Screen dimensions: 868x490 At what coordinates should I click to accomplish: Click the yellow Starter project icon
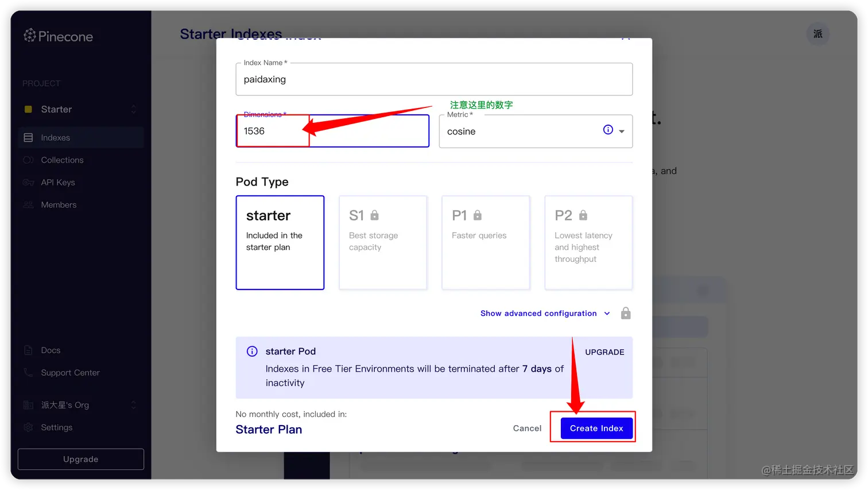point(28,109)
